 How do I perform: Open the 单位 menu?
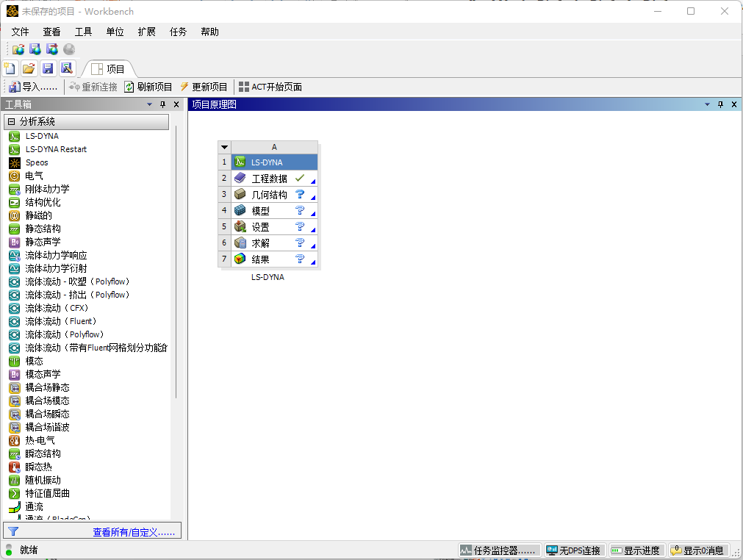(x=115, y=32)
